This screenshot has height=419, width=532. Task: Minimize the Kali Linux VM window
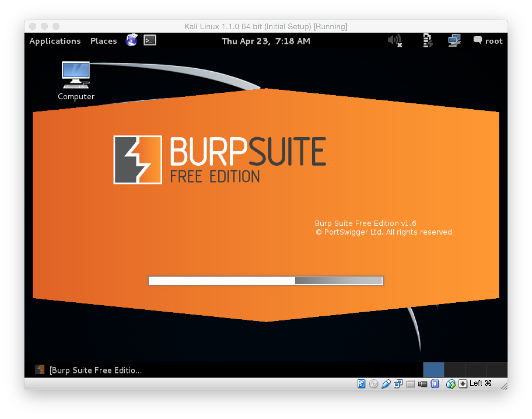click(x=44, y=26)
